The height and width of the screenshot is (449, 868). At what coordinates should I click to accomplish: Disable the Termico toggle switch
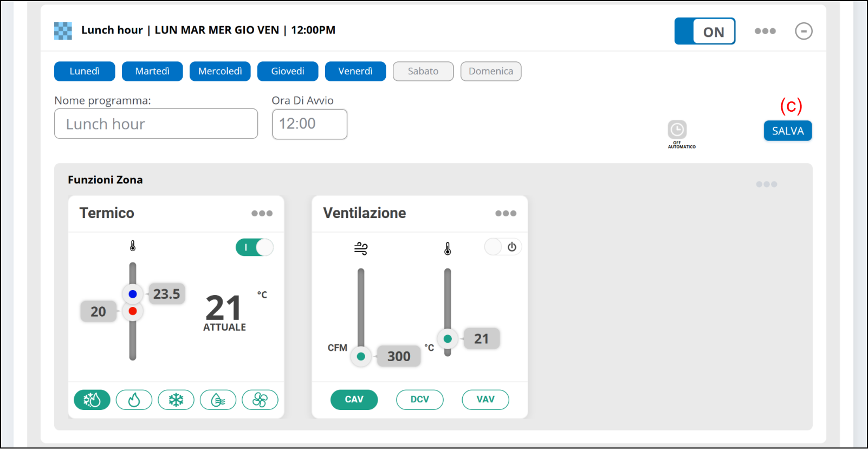(255, 248)
